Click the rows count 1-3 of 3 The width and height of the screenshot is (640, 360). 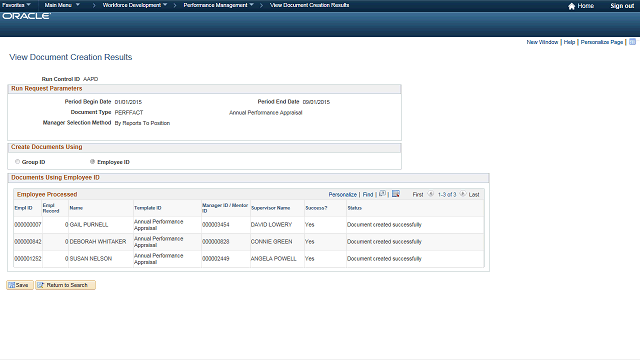tap(447, 195)
